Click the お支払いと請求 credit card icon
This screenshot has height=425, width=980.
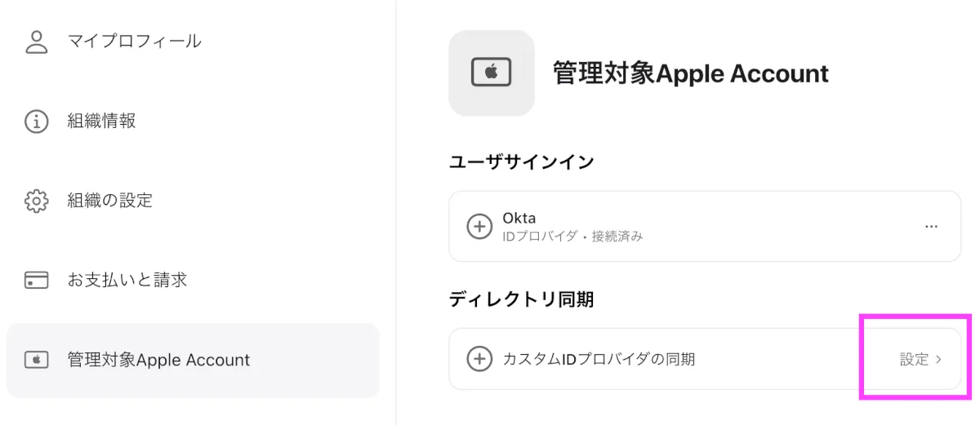click(36, 281)
